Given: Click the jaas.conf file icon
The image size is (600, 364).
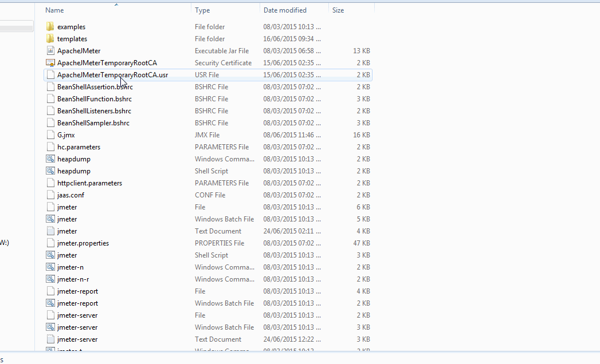Looking at the screenshot, I should tap(50, 195).
